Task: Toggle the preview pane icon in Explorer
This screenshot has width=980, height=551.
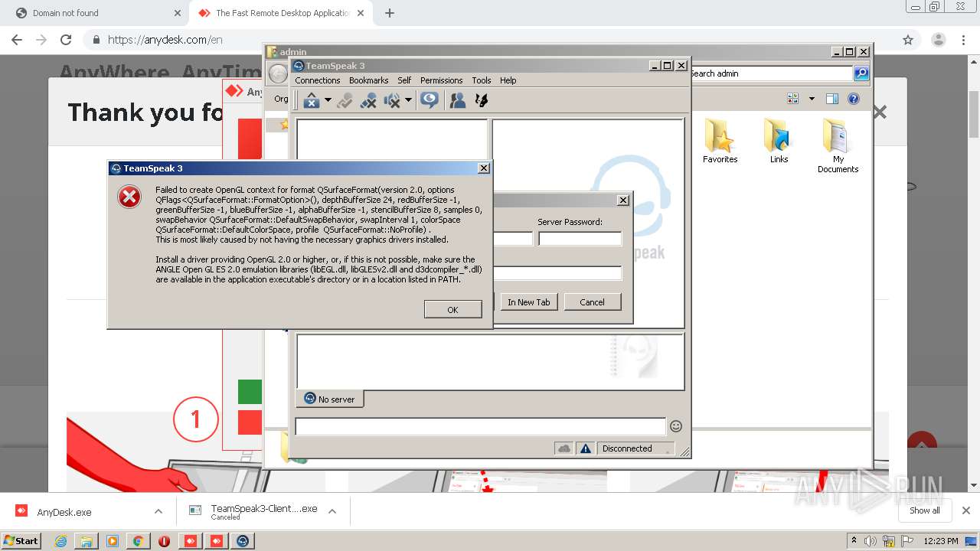Action: coord(832,99)
